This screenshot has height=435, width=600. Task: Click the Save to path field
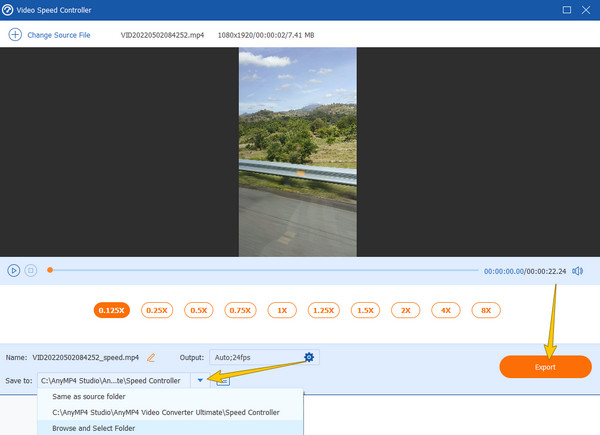114,381
